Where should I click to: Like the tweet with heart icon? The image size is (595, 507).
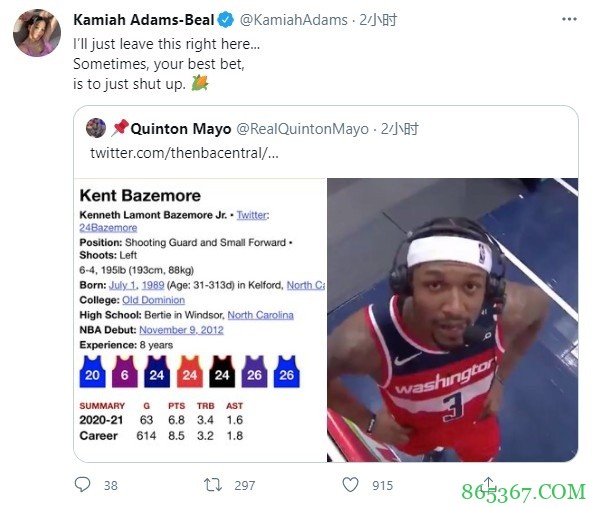[350, 485]
